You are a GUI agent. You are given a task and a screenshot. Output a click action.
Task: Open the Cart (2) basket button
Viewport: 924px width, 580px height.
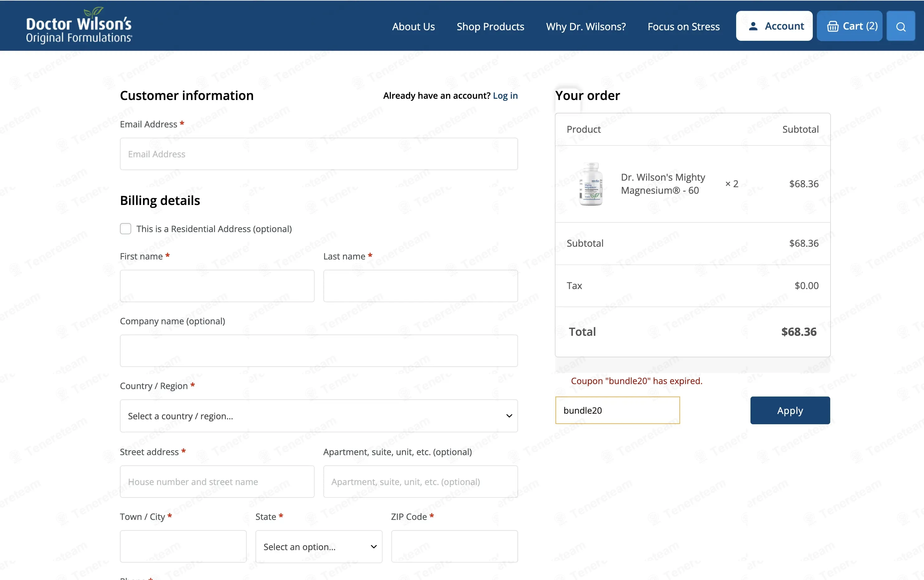pos(849,26)
